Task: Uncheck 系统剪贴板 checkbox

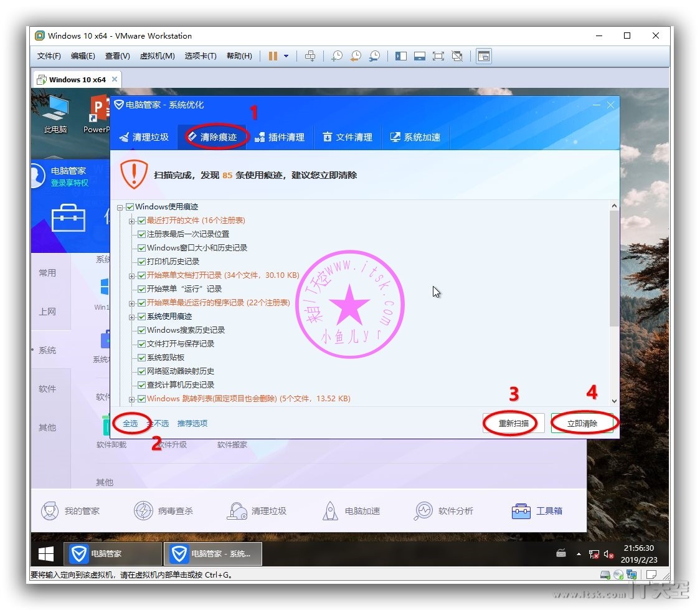Action: pos(142,358)
